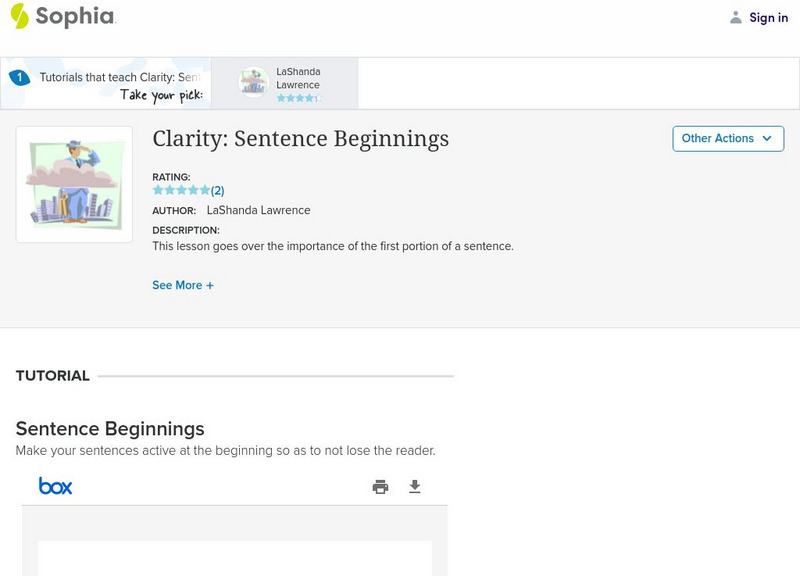
Task: Click the lesson thumbnail image
Action: pos(74,184)
